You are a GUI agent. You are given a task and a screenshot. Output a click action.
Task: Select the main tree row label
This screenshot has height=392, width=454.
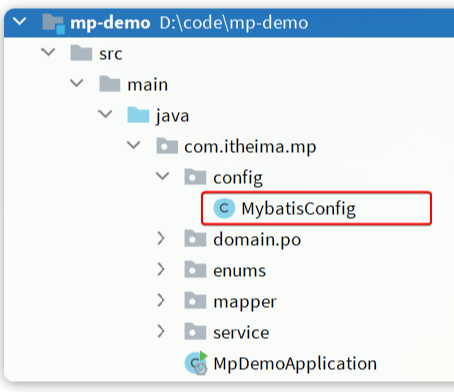tap(148, 85)
